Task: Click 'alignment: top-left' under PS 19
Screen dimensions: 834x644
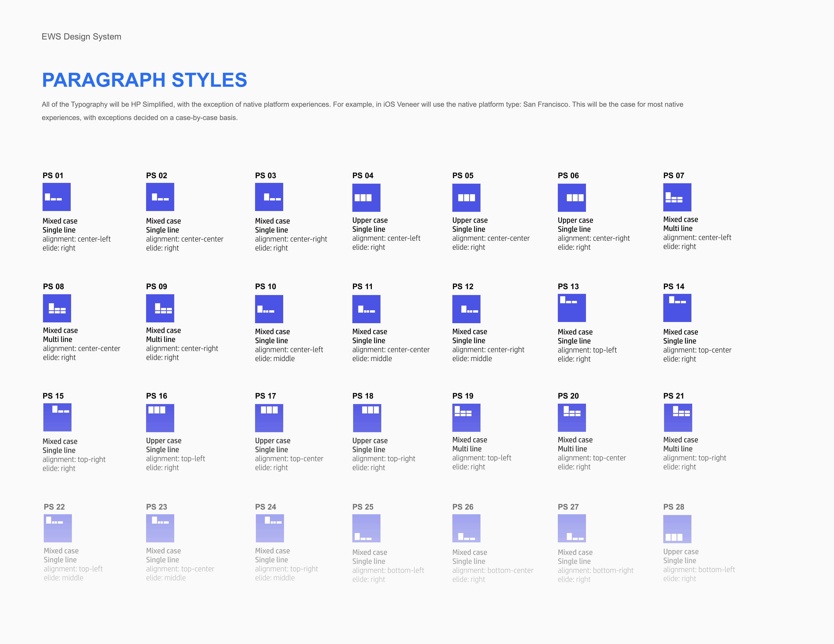Action: tap(481, 458)
